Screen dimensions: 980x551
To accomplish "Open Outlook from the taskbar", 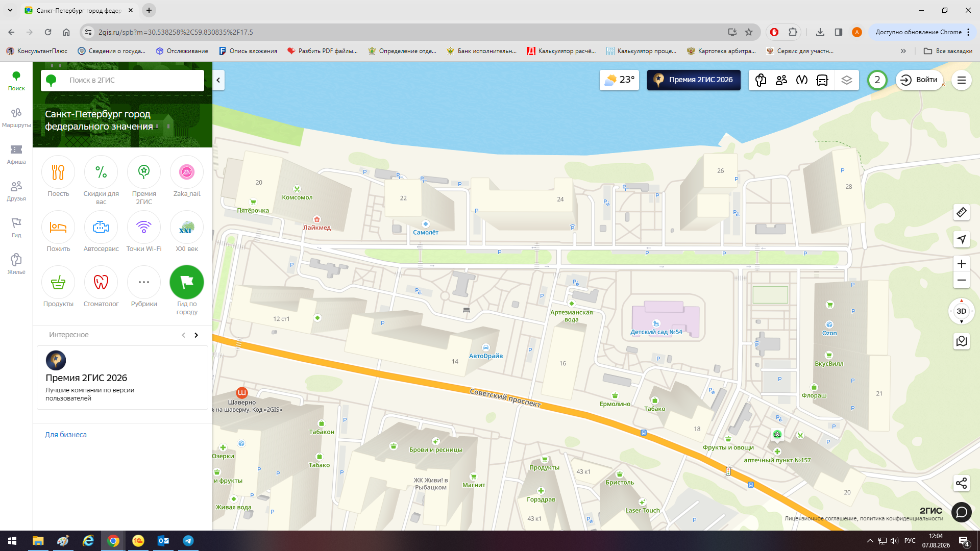I will pyautogui.click(x=163, y=541).
